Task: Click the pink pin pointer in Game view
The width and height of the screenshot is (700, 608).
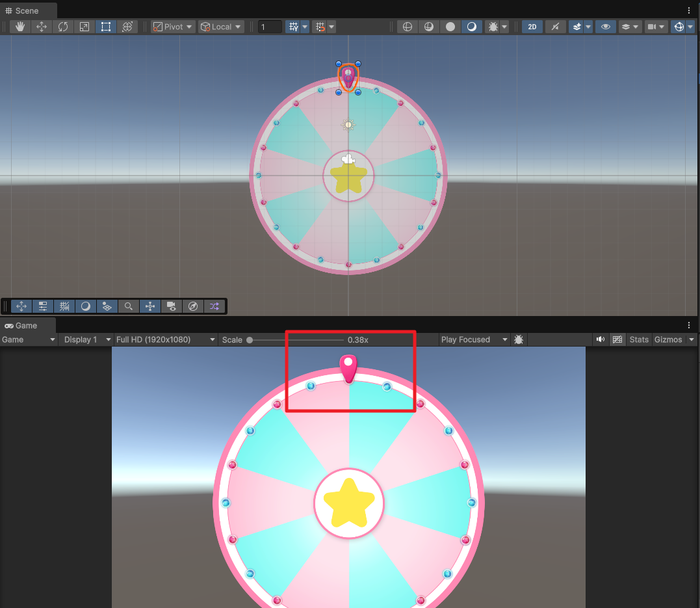Action: (x=348, y=369)
